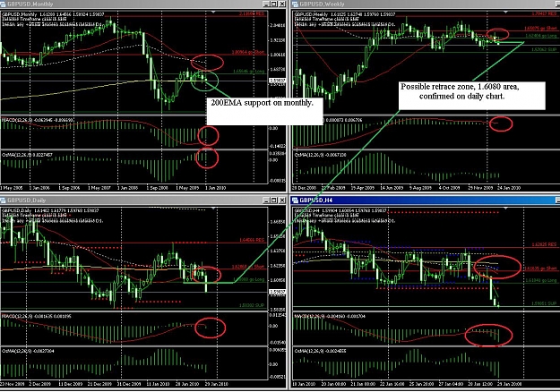Click the 'go Short' level label in H4 chart
560x392 pixels.
coord(540,268)
